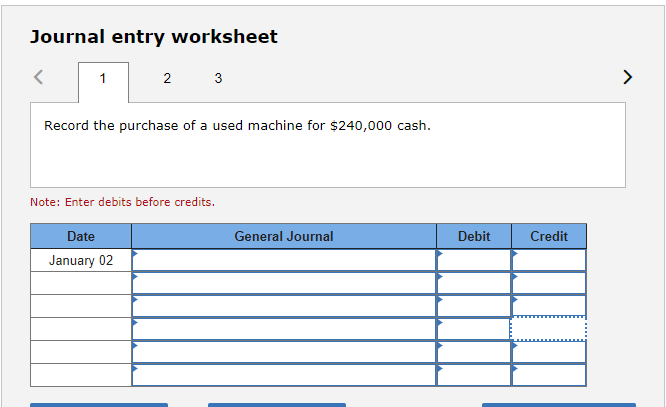The width and height of the screenshot is (666, 407).
Task: Click Credit cell in fifth row
Action: point(549,352)
